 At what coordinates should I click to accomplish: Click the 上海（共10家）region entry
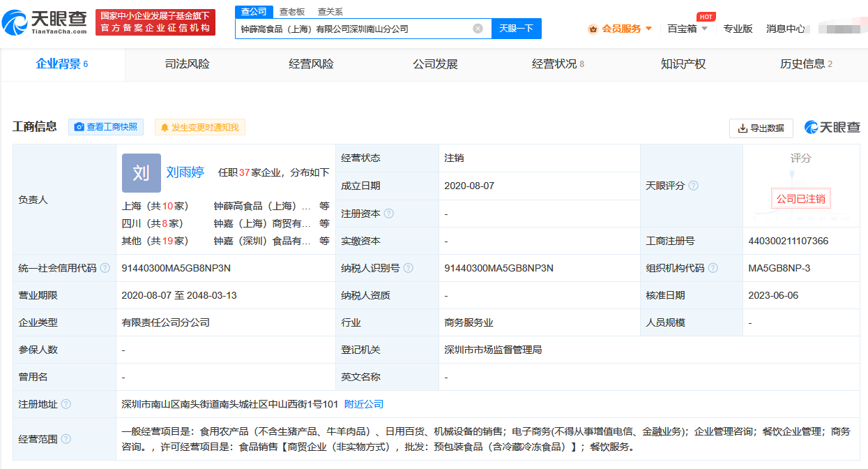(x=155, y=206)
